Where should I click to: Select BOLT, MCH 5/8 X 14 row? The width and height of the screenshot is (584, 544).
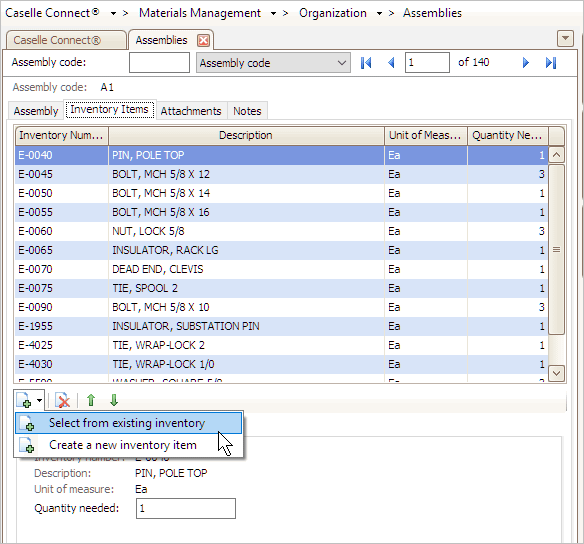click(x=281, y=193)
